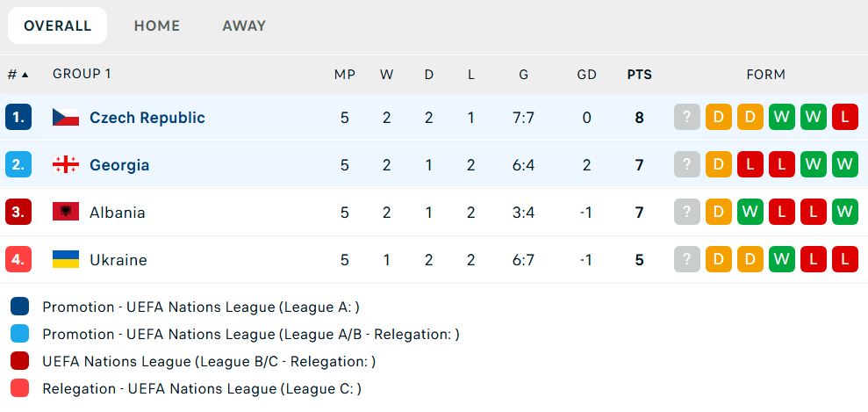
Task: Click Georgia's gray question mark form badge
Action: tap(687, 165)
